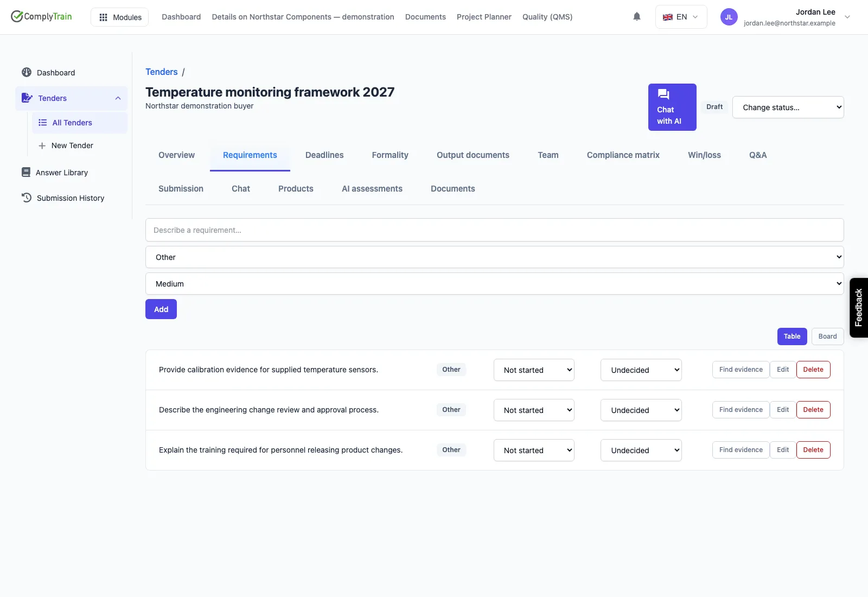Switch to the Compliance matrix tab
Image resolution: width=868 pixels, height=597 pixels.
(x=623, y=155)
